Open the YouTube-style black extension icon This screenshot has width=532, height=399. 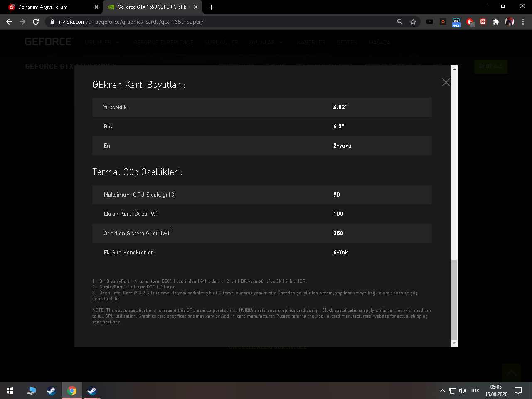click(430, 22)
